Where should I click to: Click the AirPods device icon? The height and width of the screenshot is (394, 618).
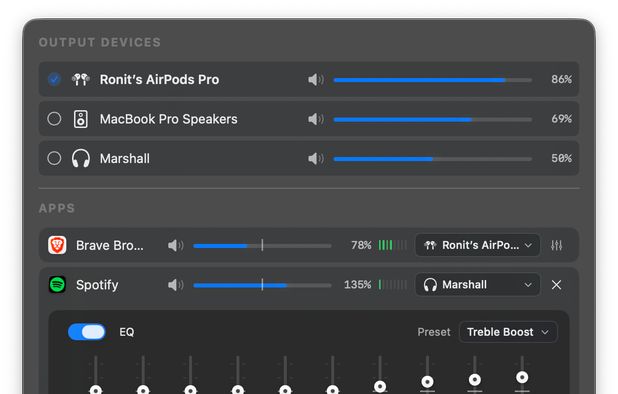[x=81, y=80]
